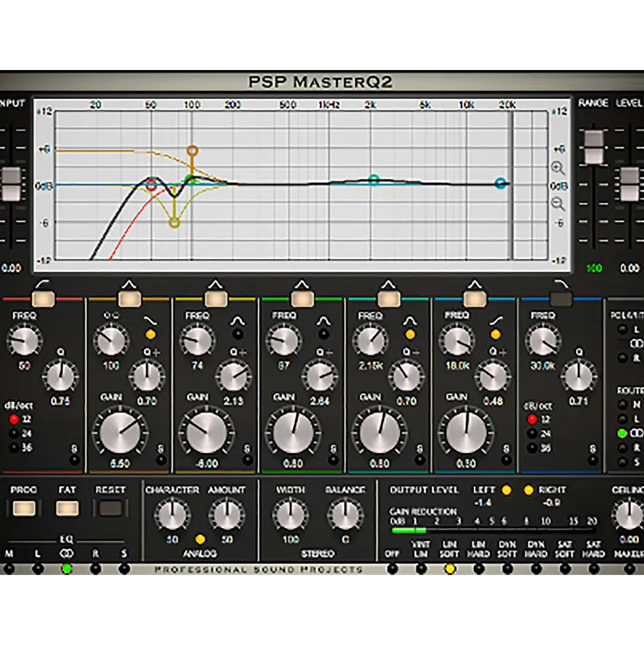Click the BALANCE knob

tap(345, 514)
